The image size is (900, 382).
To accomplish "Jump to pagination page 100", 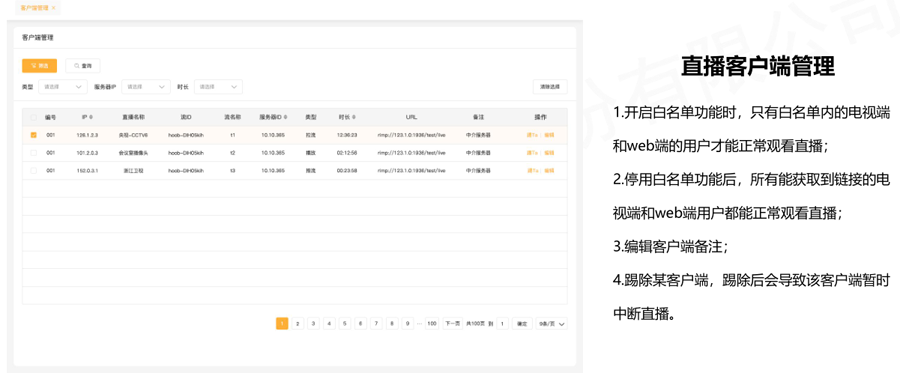I will 432,323.
